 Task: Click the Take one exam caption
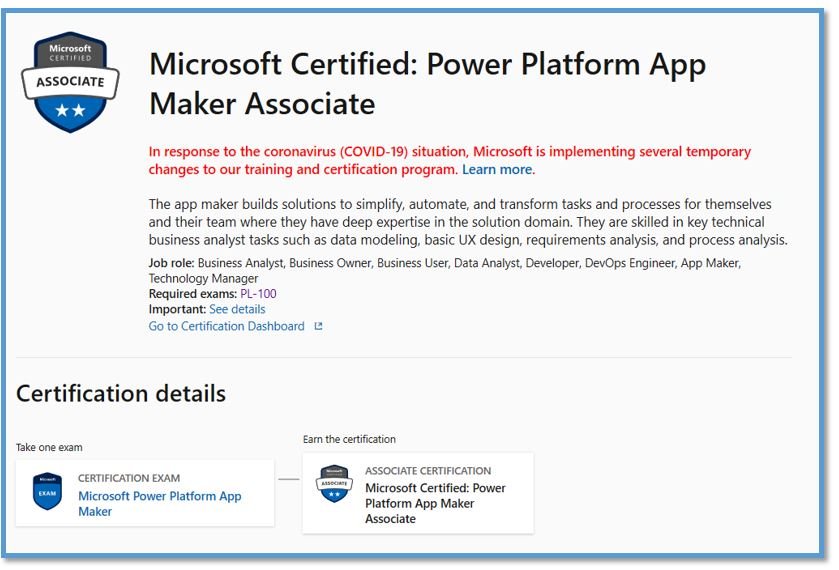tap(49, 447)
